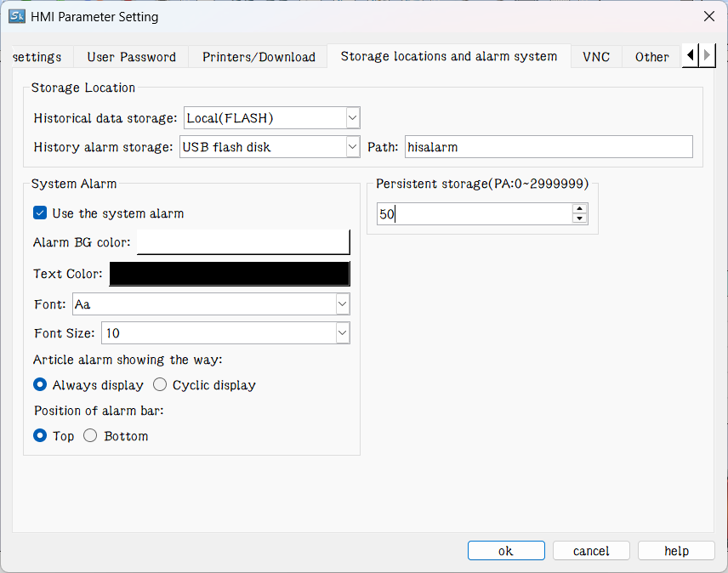Open Historical data storage dropdown

(353, 118)
